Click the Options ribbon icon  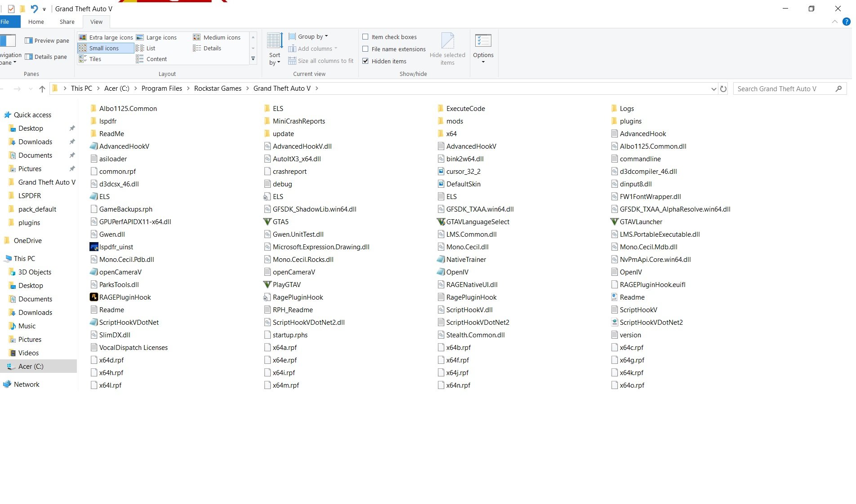(483, 41)
